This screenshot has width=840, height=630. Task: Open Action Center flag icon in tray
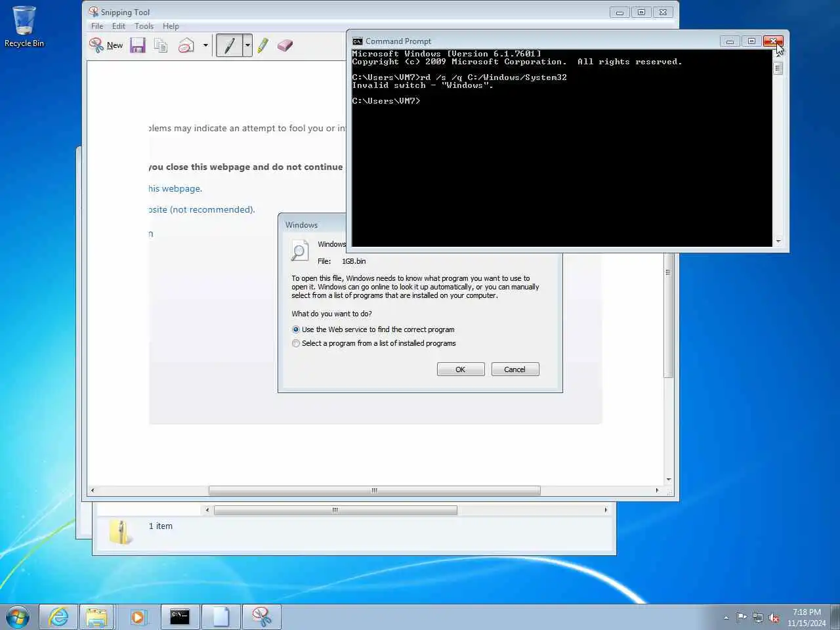tap(742, 618)
